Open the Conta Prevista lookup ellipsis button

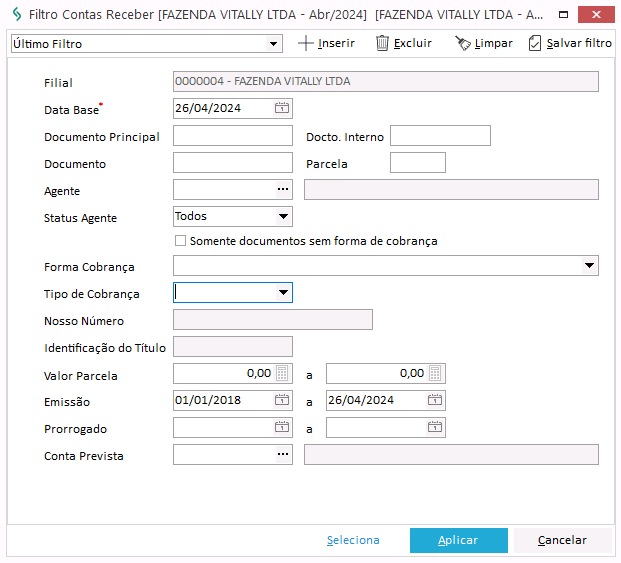283,455
